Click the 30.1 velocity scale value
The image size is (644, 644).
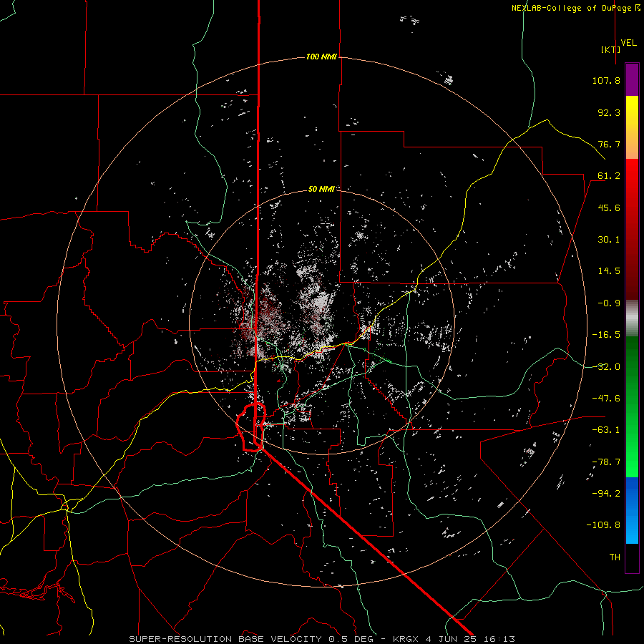tap(609, 240)
